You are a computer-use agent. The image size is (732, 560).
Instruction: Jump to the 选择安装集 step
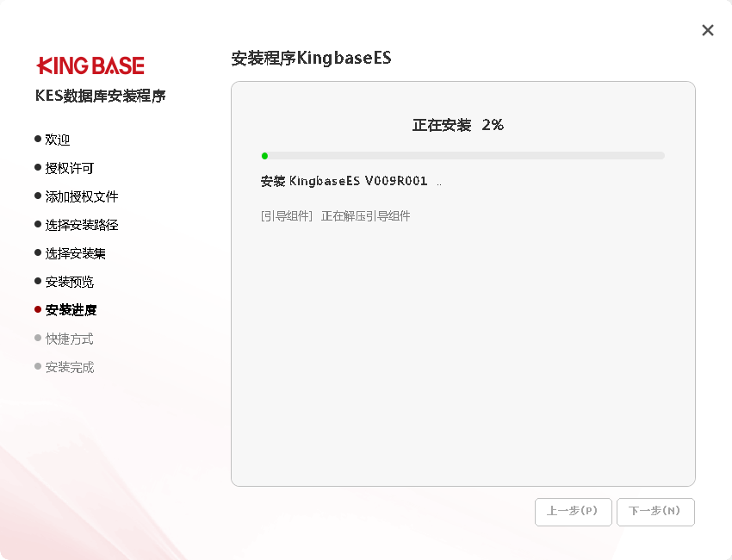[x=76, y=253]
